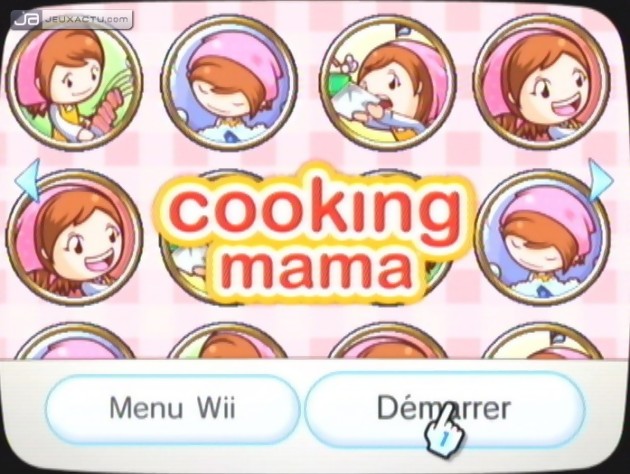
Task: Click bottom-left partially visible Mama bubble
Action: (75, 341)
